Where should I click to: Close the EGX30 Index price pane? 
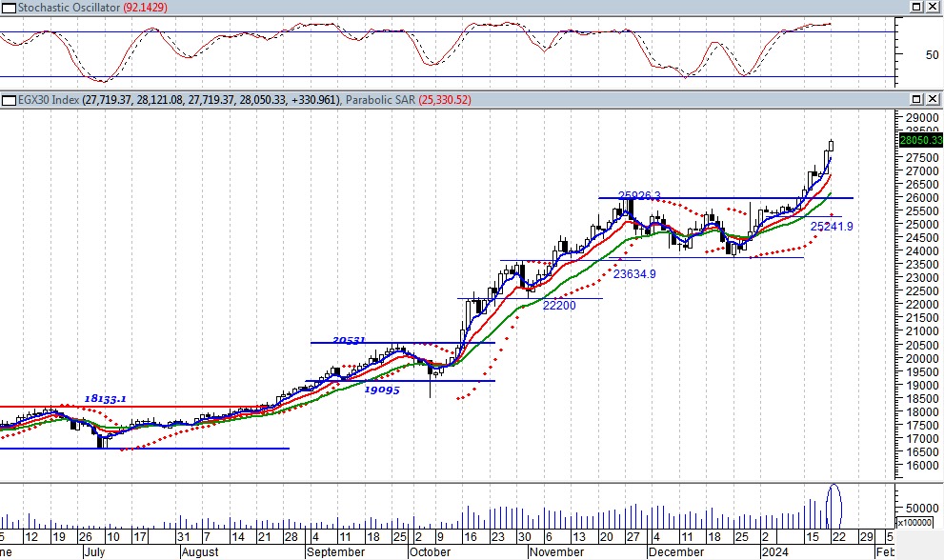(932, 100)
